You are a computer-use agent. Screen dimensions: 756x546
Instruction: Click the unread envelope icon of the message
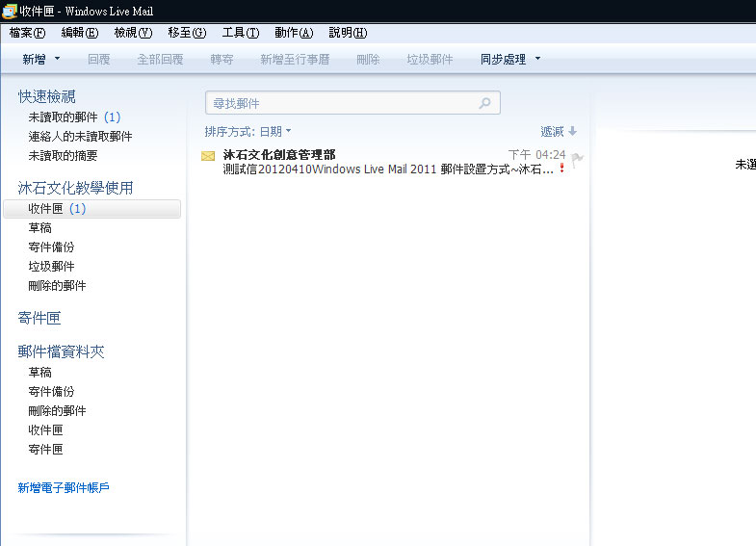[208, 156]
